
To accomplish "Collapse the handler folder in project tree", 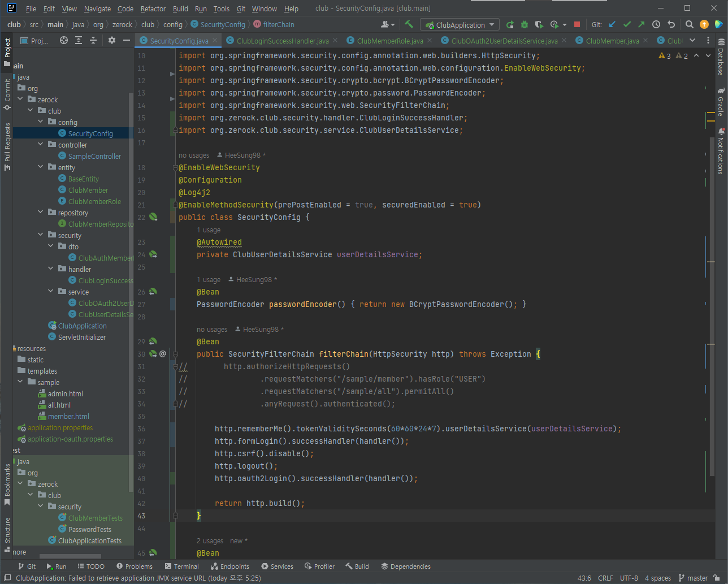I will (x=51, y=269).
